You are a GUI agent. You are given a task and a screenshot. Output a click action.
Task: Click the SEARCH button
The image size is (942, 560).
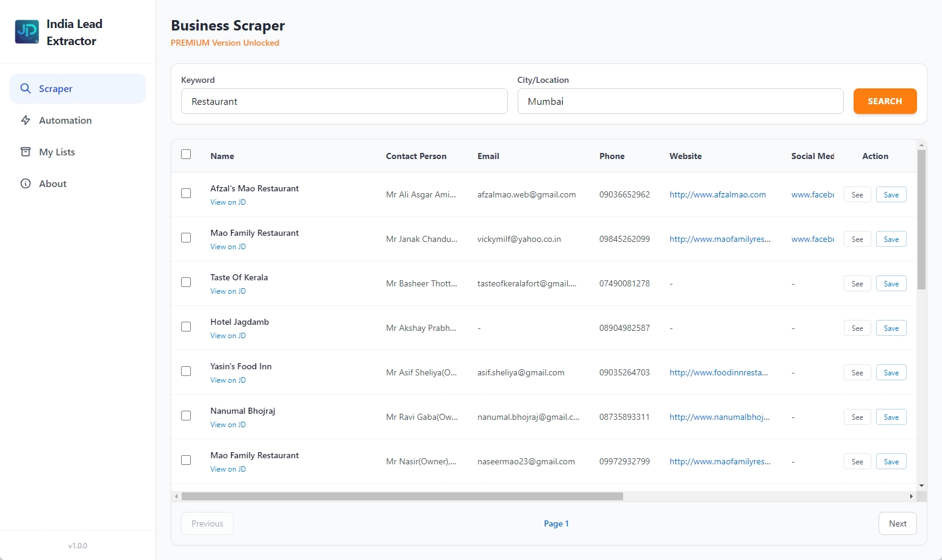point(885,101)
